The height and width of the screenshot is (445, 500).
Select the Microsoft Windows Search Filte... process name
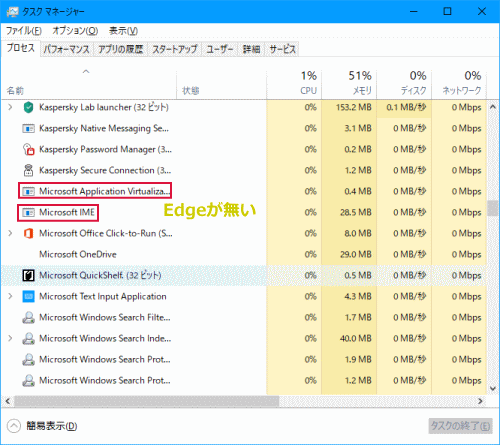pos(105,317)
